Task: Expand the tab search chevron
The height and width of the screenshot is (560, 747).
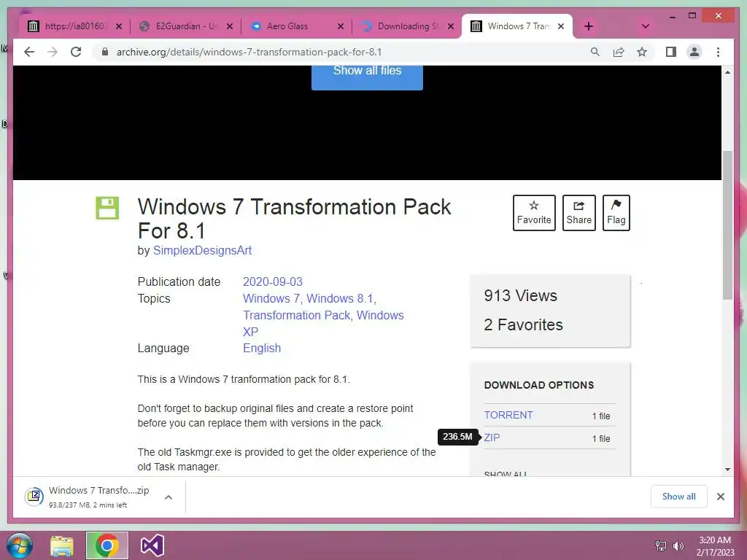Action: pyautogui.click(x=646, y=26)
